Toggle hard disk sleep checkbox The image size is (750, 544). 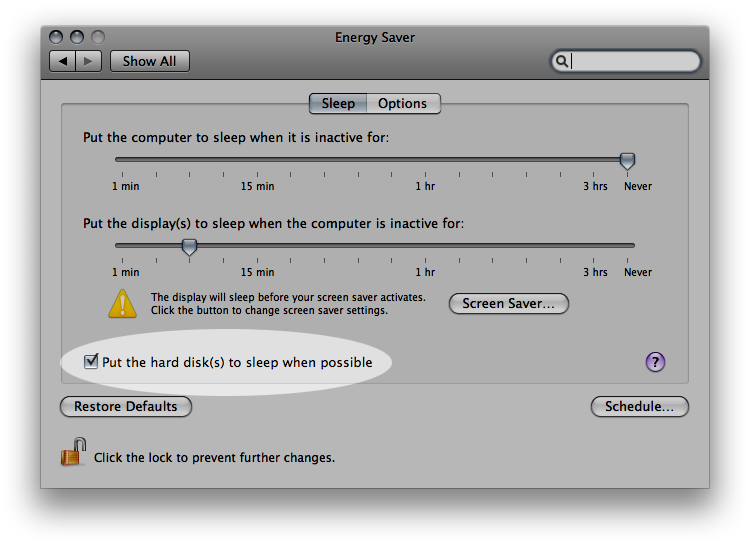pos(91,361)
